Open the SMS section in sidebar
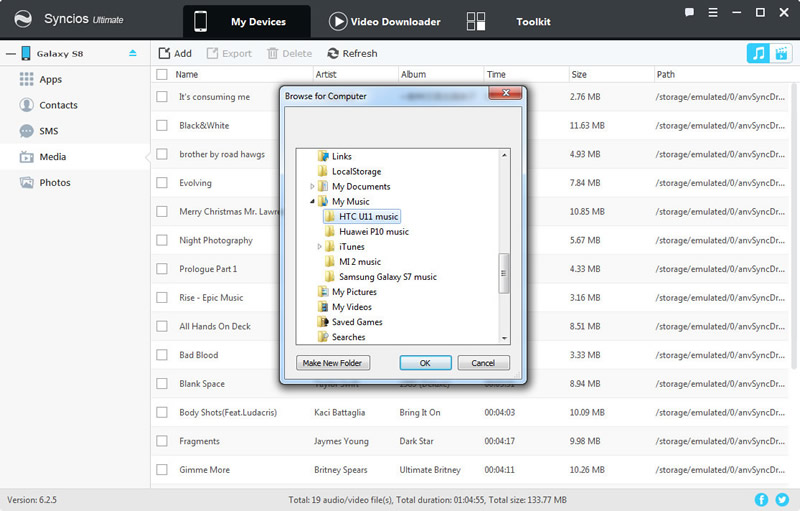 pyautogui.click(x=75, y=131)
